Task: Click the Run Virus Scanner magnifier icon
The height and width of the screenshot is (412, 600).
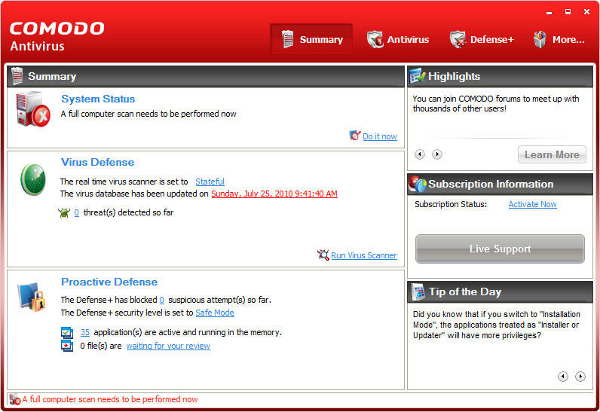Action: click(323, 255)
